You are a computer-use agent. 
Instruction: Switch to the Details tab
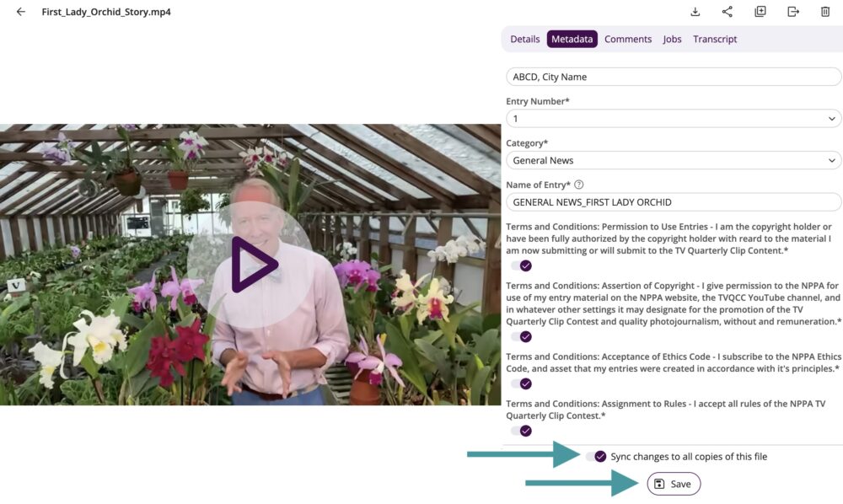pyautogui.click(x=524, y=39)
